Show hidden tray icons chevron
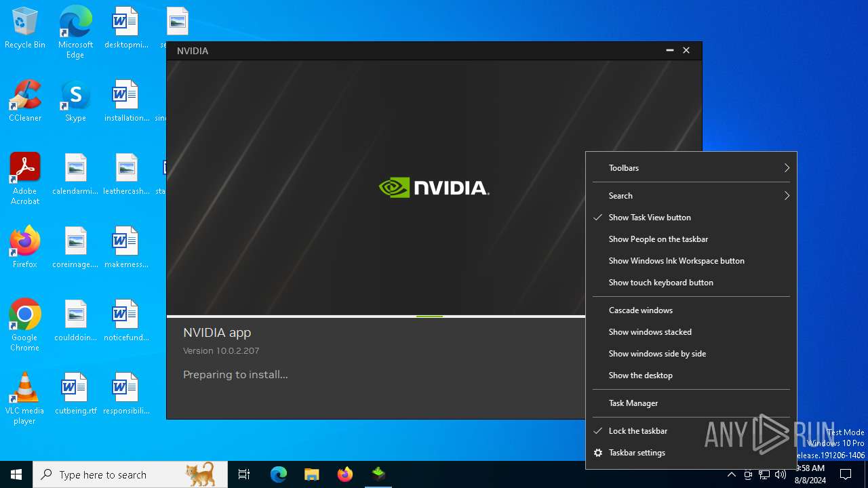This screenshot has height=488, width=868. pyautogui.click(x=732, y=474)
